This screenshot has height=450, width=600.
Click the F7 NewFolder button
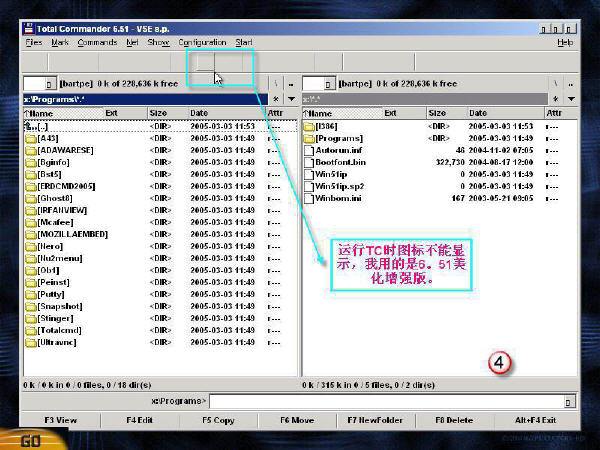(375, 421)
